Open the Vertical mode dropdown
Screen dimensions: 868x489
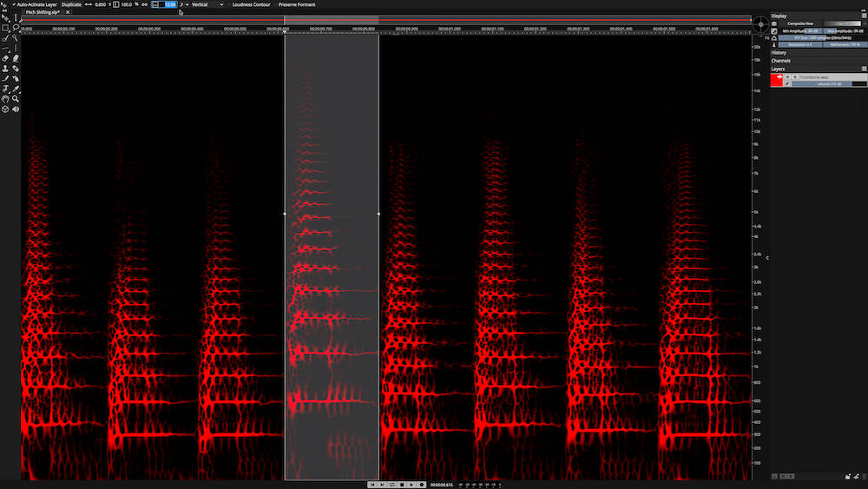[x=207, y=4]
